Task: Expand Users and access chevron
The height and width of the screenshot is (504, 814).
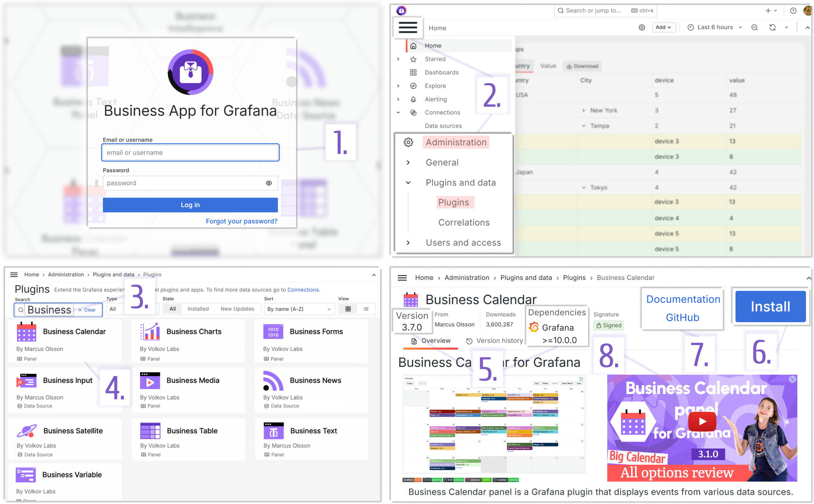Action: (408, 243)
